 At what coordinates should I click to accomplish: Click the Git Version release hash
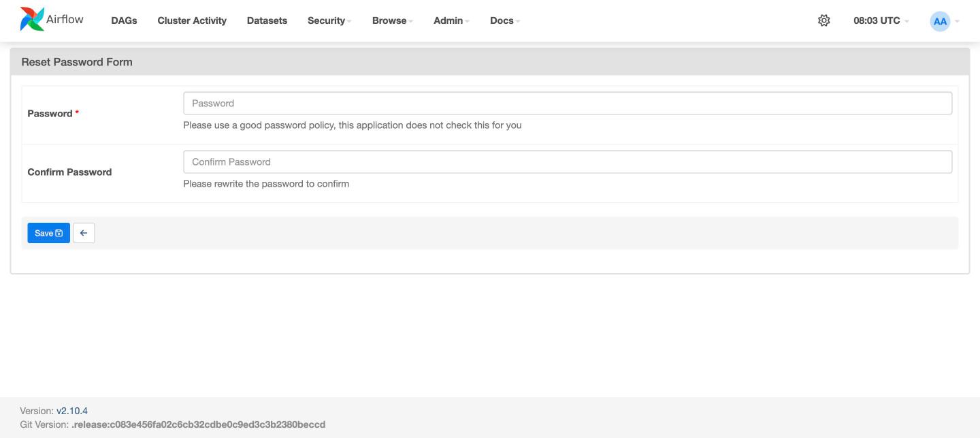(x=199, y=424)
